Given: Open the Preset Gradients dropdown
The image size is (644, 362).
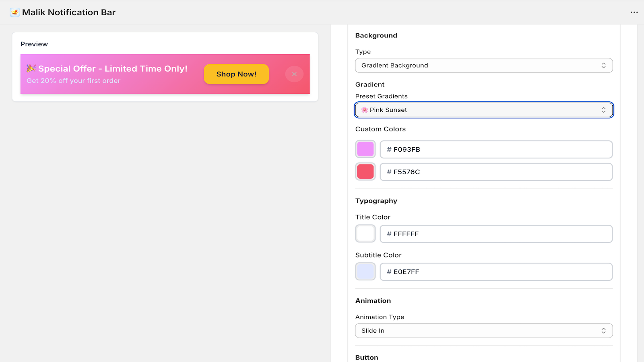Looking at the screenshot, I should tap(483, 110).
